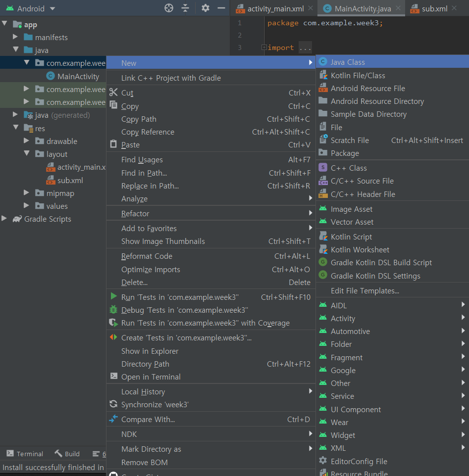
Task: Collapse the java folder
Action: point(16,49)
